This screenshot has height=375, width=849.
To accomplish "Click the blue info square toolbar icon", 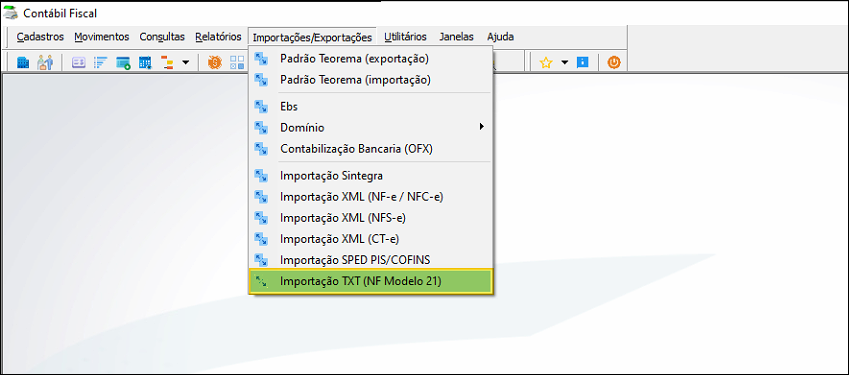I will [583, 63].
